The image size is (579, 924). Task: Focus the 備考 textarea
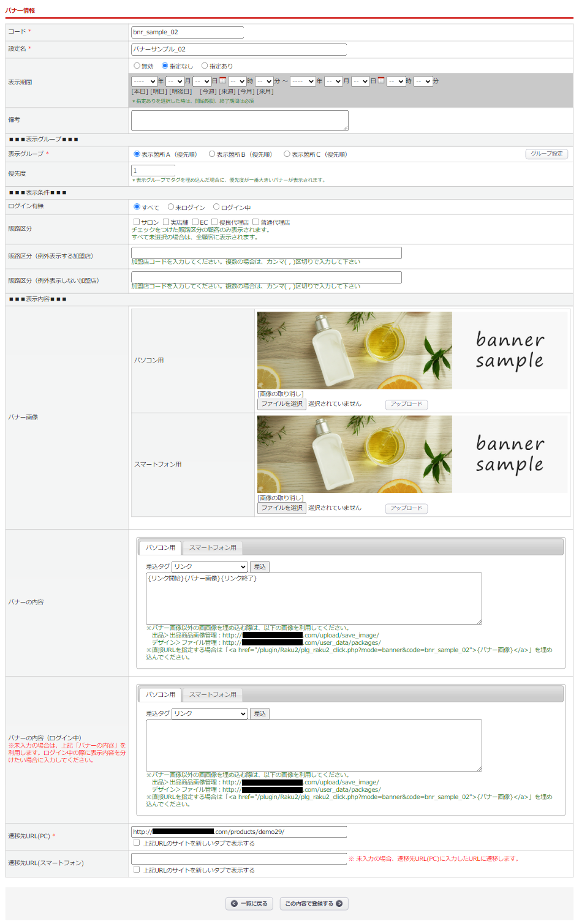pyautogui.click(x=240, y=120)
